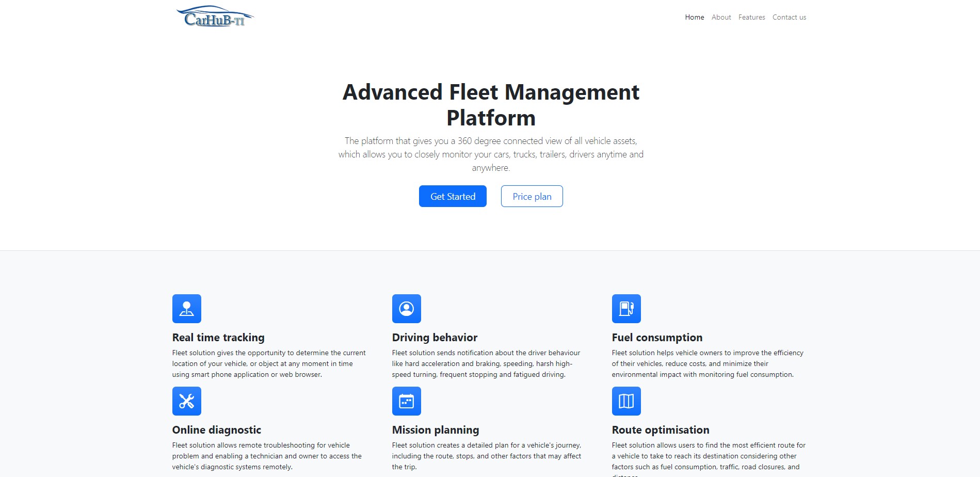This screenshot has height=477, width=980.
Task: Open the About page from navigation
Action: pyautogui.click(x=721, y=17)
